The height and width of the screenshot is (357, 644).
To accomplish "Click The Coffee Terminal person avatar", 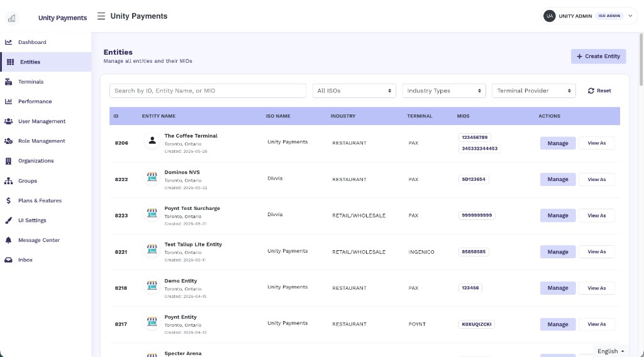I will (x=152, y=141).
